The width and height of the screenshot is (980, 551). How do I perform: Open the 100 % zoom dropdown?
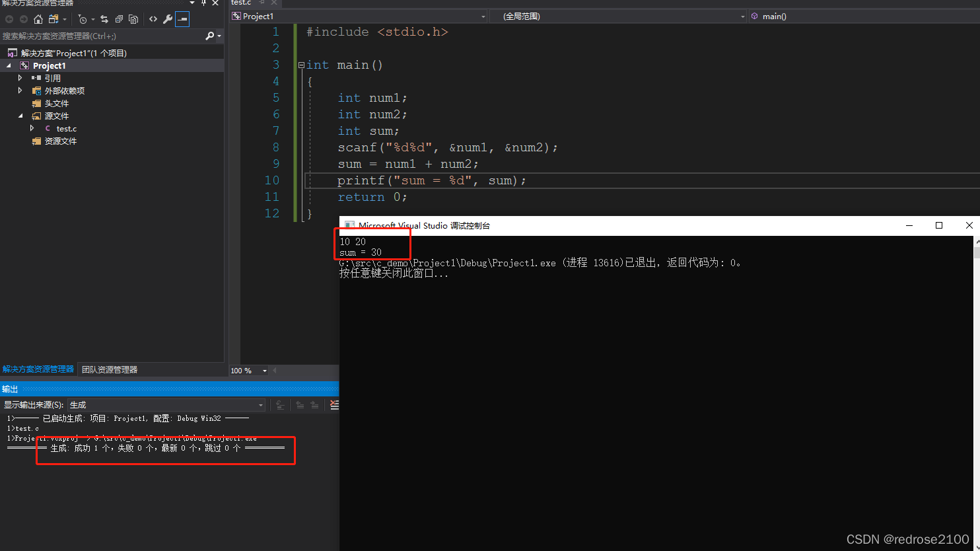(265, 371)
